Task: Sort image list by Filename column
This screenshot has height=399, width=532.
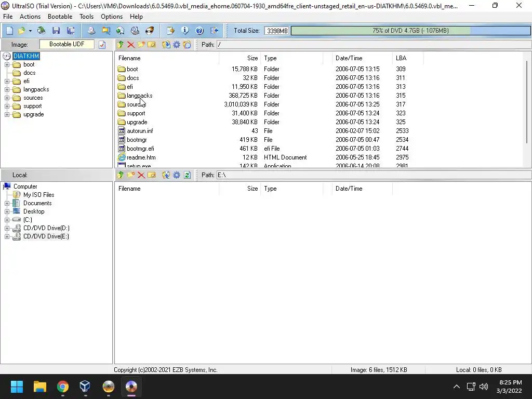Action: pyautogui.click(x=167, y=58)
